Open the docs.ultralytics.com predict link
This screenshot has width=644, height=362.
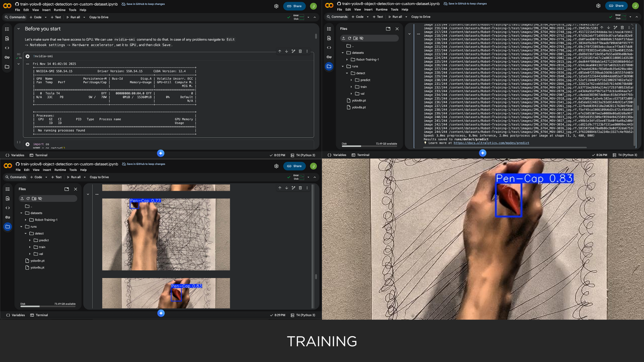491,143
